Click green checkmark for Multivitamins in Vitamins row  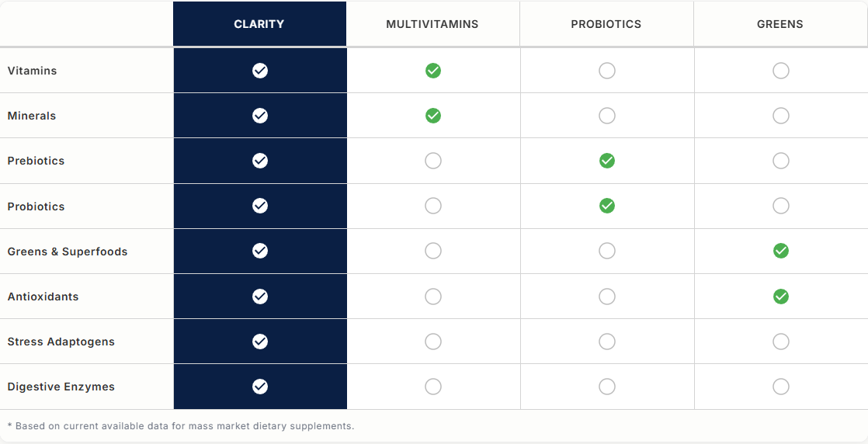point(433,71)
